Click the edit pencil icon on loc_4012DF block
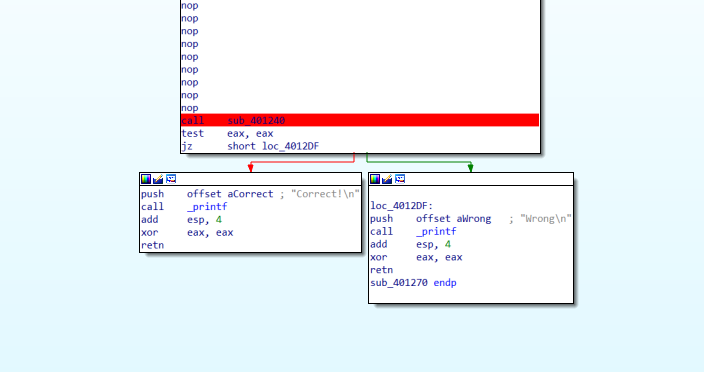The height and width of the screenshot is (372, 704). pyautogui.click(x=387, y=179)
